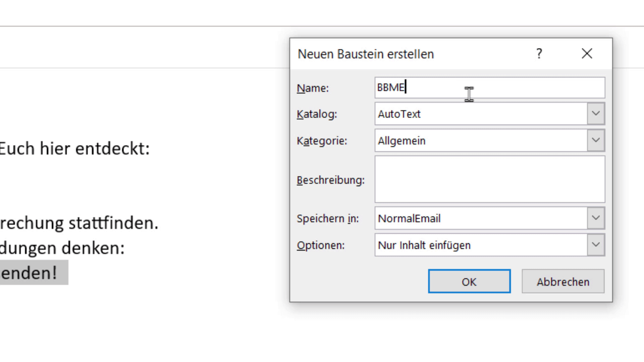Click the 'Name:' label in the dialog
The height and width of the screenshot is (362, 644).
pos(313,88)
